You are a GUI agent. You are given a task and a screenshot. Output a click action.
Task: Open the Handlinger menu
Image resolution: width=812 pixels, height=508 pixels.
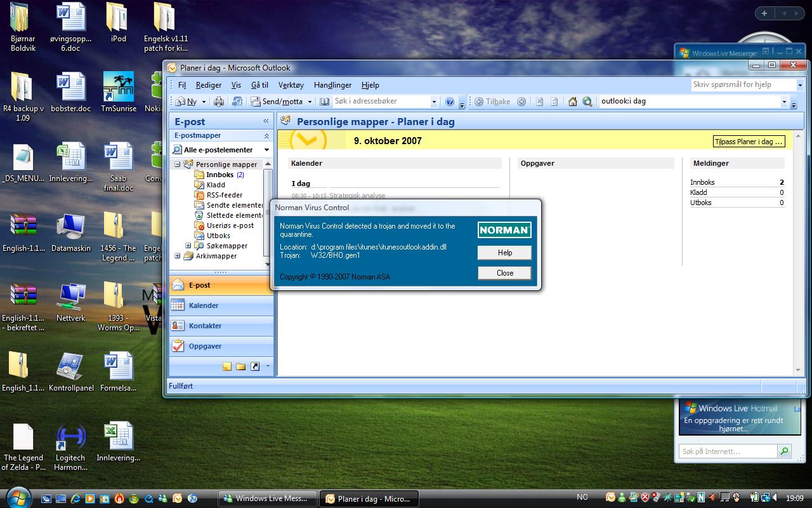(x=333, y=85)
